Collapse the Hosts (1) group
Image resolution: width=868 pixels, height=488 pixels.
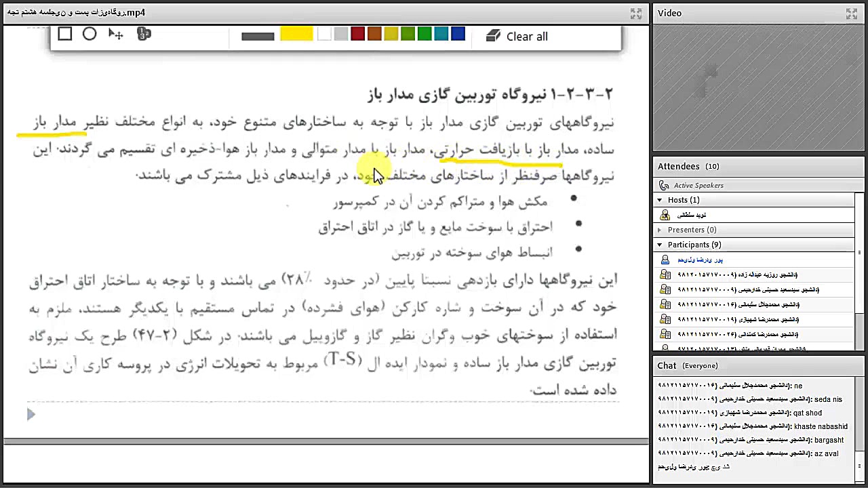tap(658, 200)
